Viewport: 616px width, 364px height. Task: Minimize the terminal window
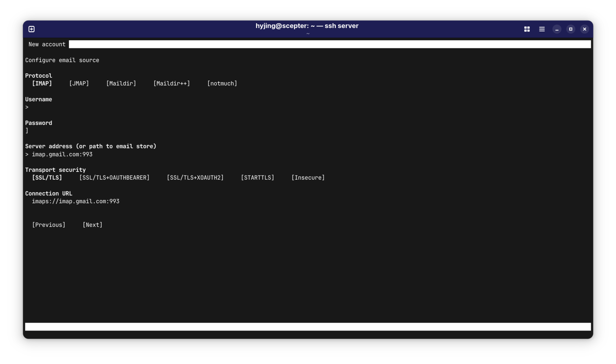(x=557, y=29)
